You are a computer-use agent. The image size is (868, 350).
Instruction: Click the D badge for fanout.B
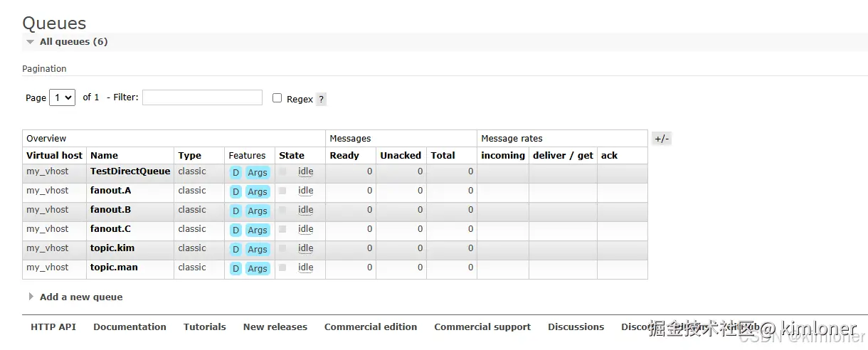pos(235,211)
